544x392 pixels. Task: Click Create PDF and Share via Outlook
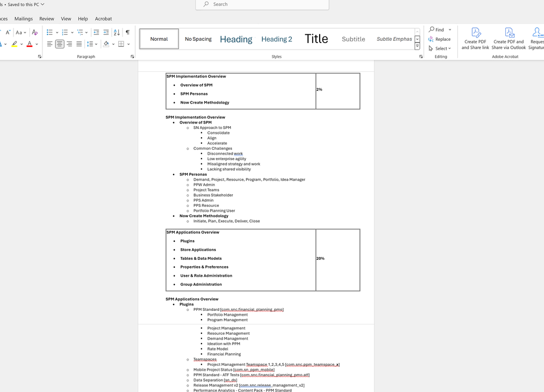[508, 37]
